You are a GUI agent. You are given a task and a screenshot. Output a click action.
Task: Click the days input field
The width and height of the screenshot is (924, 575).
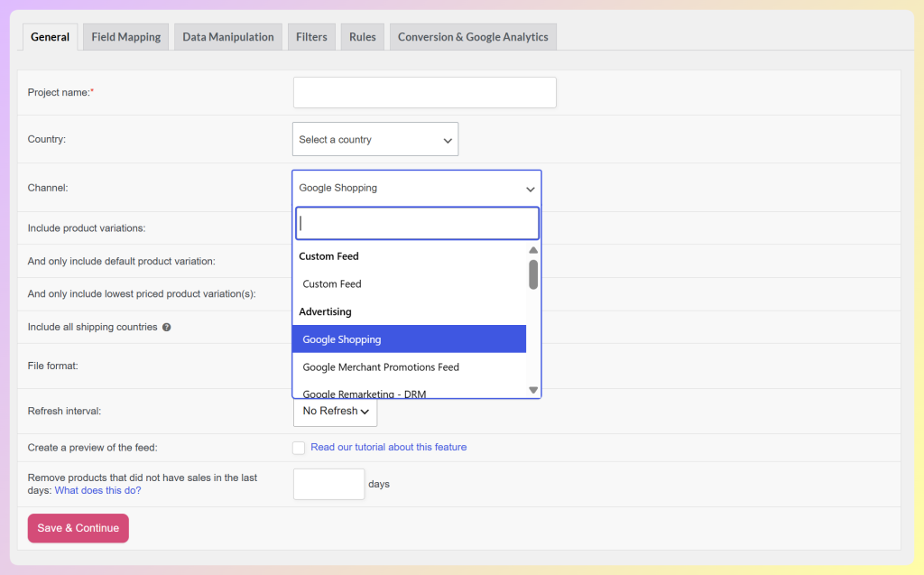(328, 484)
